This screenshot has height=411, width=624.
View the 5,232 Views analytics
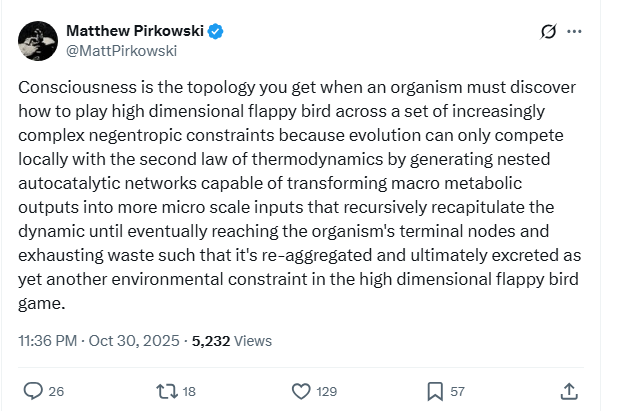pos(232,340)
